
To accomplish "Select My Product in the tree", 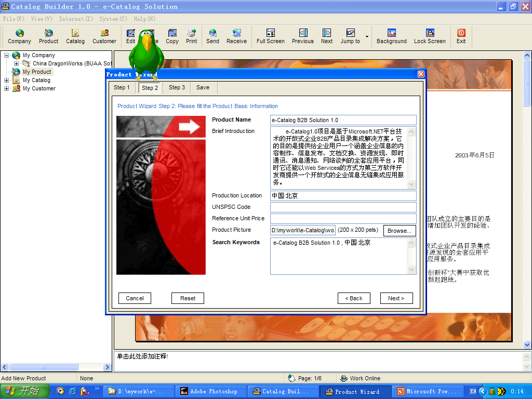I will [x=37, y=72].
